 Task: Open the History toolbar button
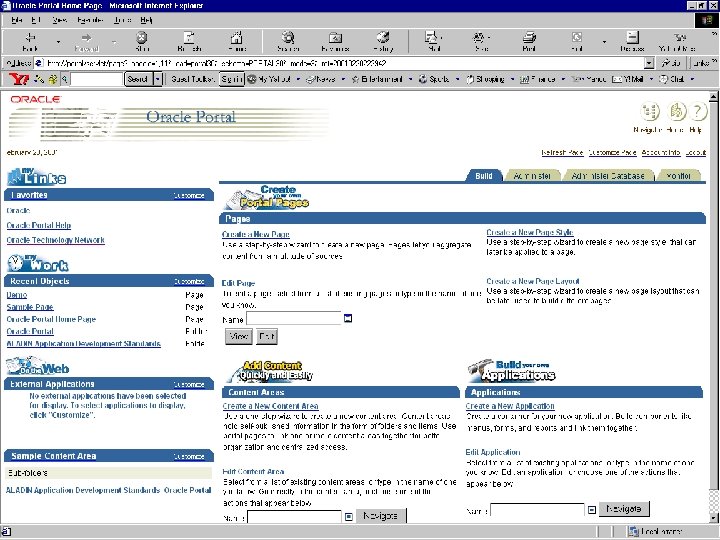tap(383, 41)
